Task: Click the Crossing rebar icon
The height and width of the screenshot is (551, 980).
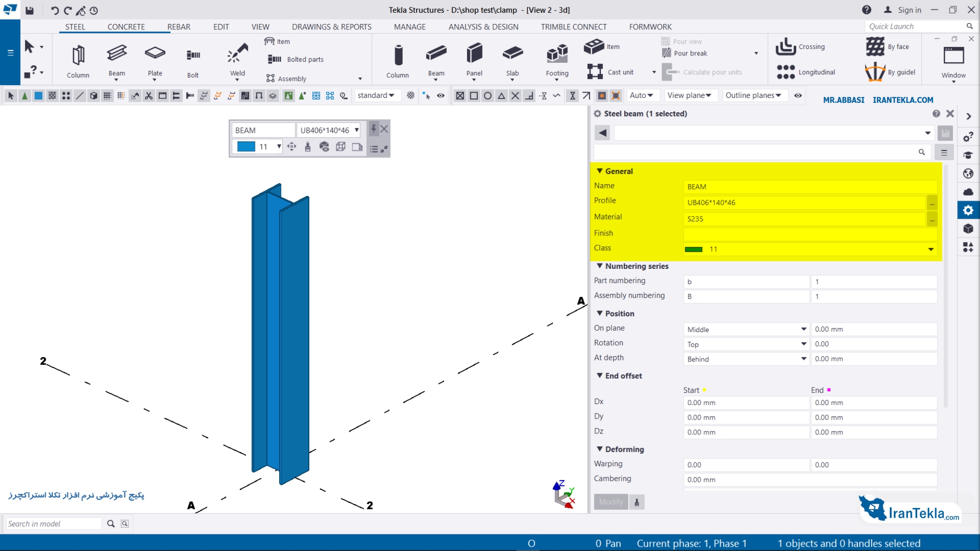Action: point(785,47)
